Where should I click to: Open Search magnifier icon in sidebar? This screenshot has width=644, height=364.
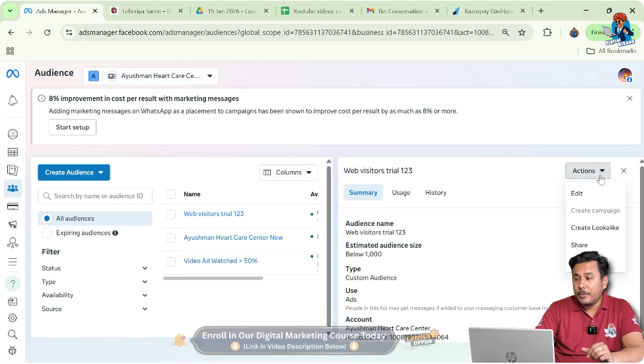(13, 334)
